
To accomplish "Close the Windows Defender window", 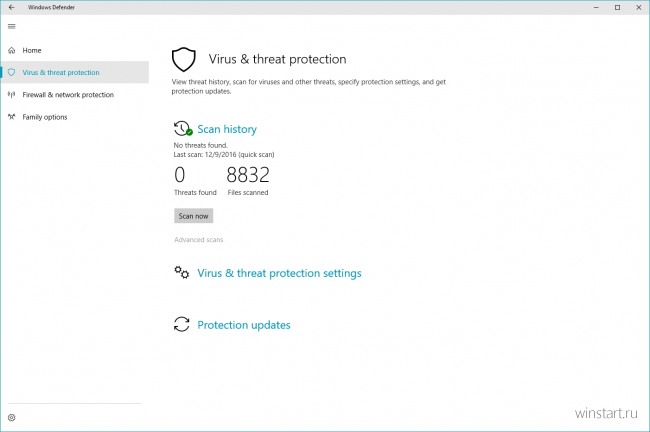I will pos(639,7).
